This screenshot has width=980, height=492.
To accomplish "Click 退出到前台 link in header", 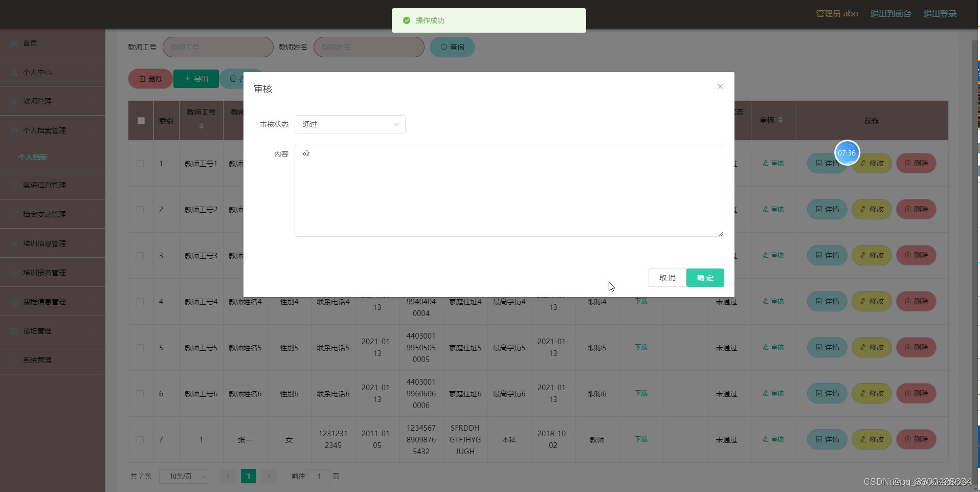I will coord(890,14).
